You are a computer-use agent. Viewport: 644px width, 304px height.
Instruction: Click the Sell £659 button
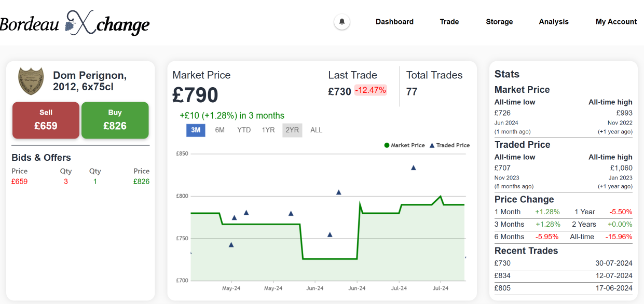pos(46,120)
